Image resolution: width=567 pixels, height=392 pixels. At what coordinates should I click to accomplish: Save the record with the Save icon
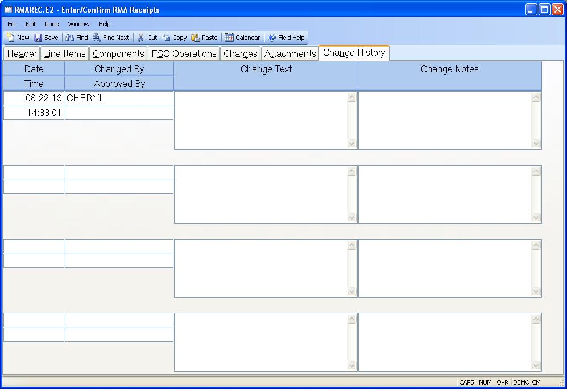(39, 38)
